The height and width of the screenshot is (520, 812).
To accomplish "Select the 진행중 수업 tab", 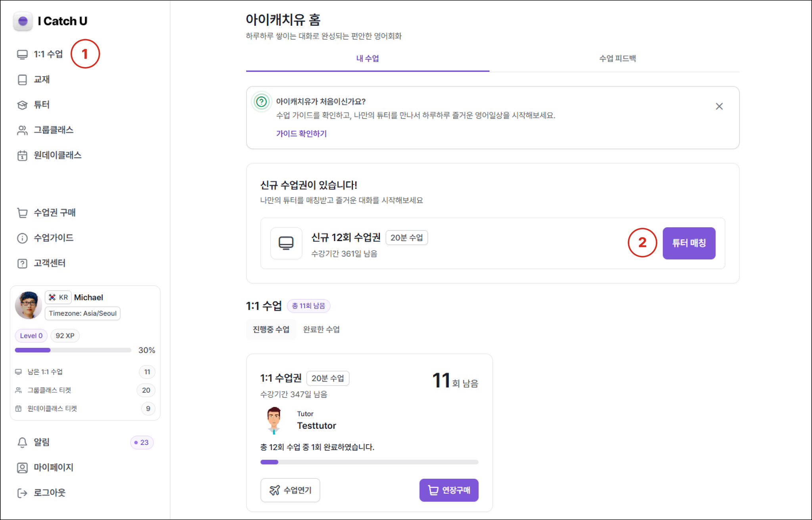I will coord(271,329).
